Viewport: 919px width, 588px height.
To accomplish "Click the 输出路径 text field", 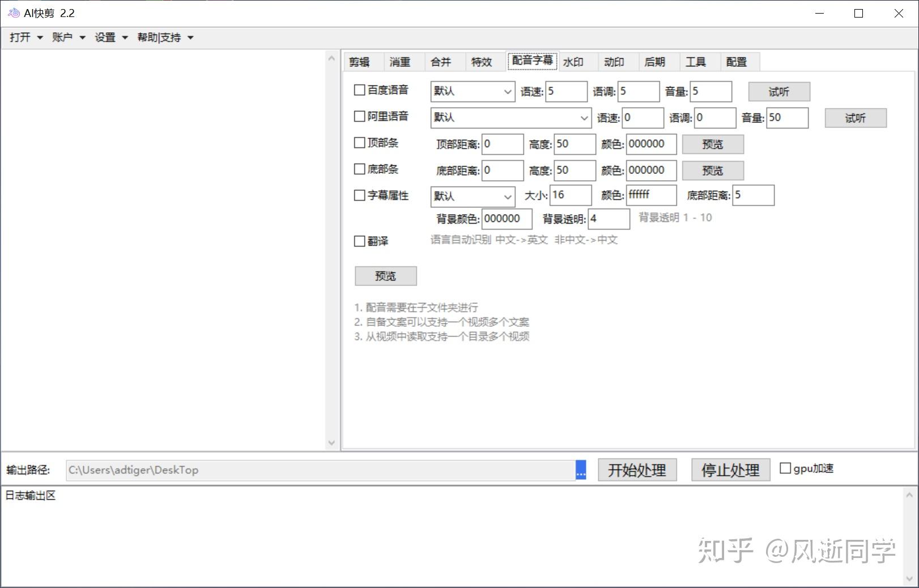I will tap(321, 470).
